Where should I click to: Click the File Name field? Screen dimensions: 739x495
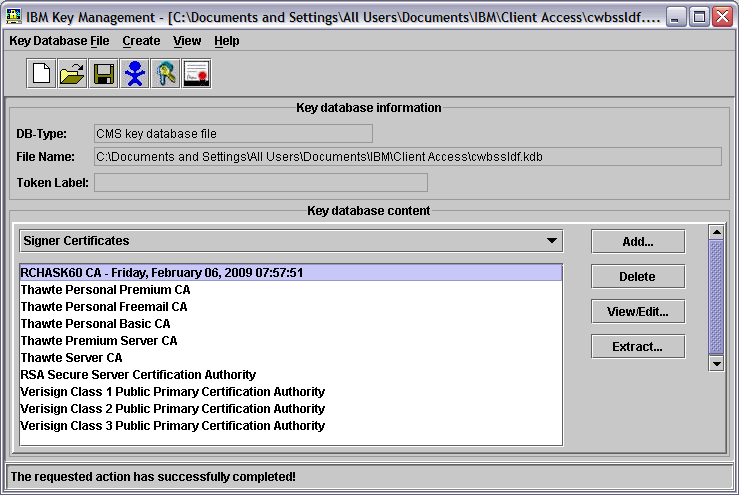408,157
